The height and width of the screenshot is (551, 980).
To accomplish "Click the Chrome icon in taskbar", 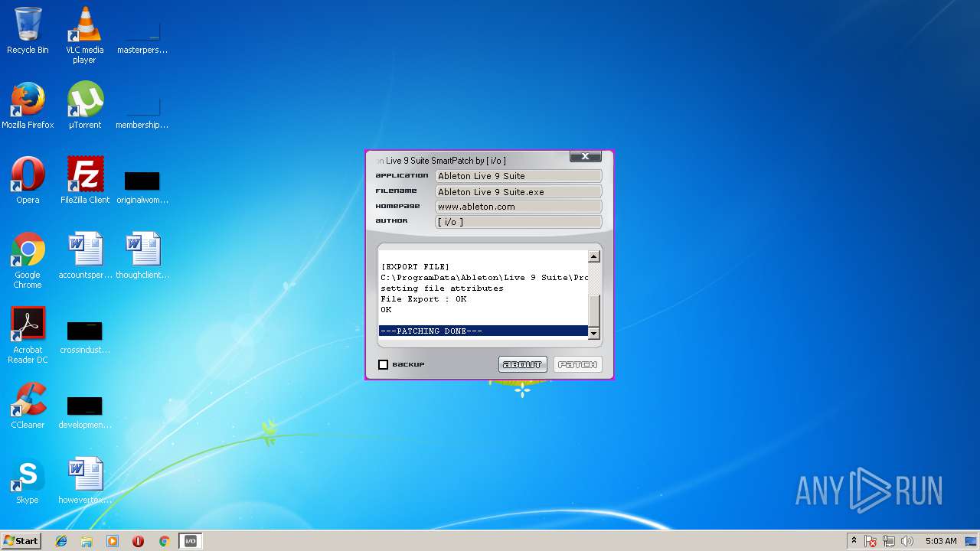I will point(164,541).
